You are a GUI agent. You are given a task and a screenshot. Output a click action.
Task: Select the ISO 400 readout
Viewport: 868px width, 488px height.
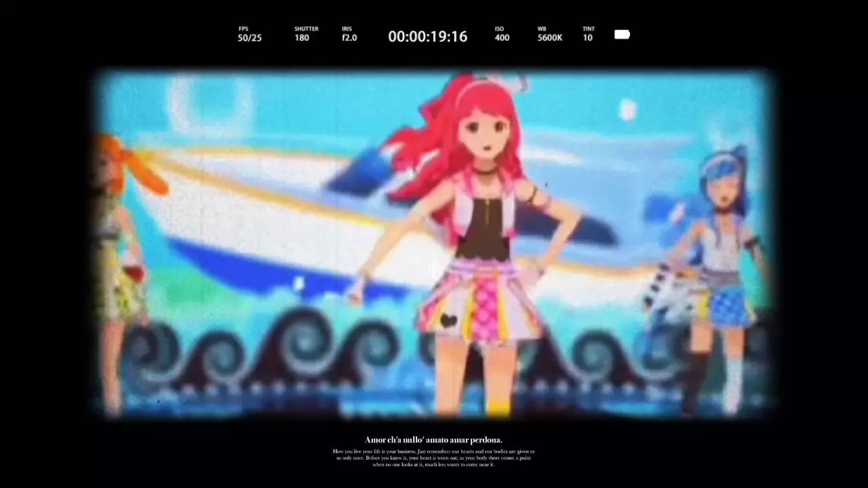click(502, 35)
